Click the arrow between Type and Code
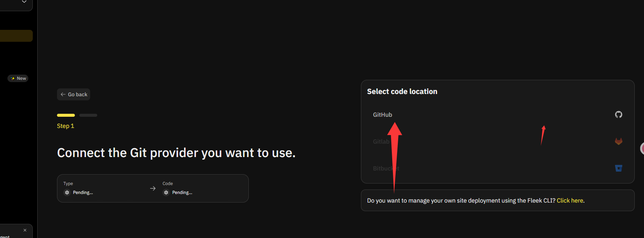Viewport: 644px width, 238px height. (x=153, y=188)
